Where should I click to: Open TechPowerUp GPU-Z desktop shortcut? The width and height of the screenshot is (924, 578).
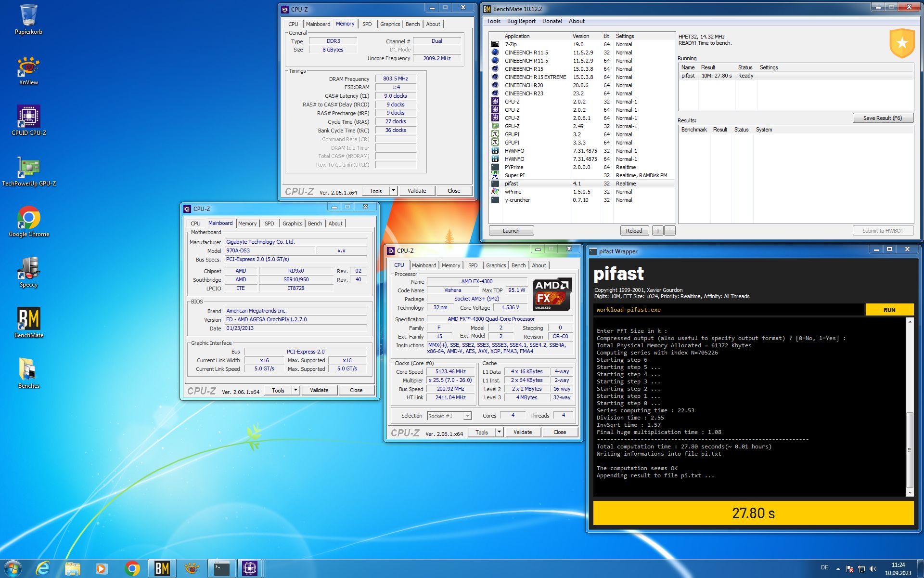click(28, 171)
